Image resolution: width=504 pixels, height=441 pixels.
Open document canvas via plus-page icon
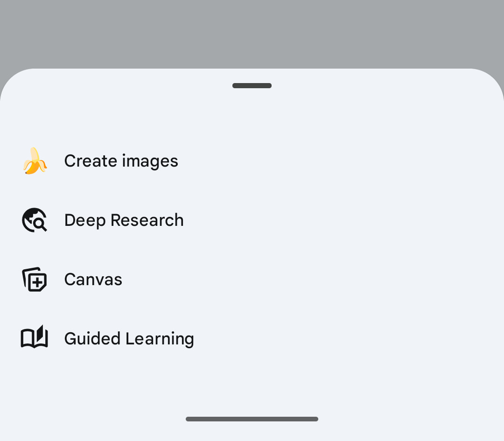tap(35, 279)
